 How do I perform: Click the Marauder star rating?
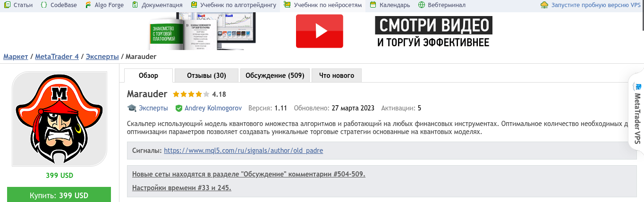point(191,94)
